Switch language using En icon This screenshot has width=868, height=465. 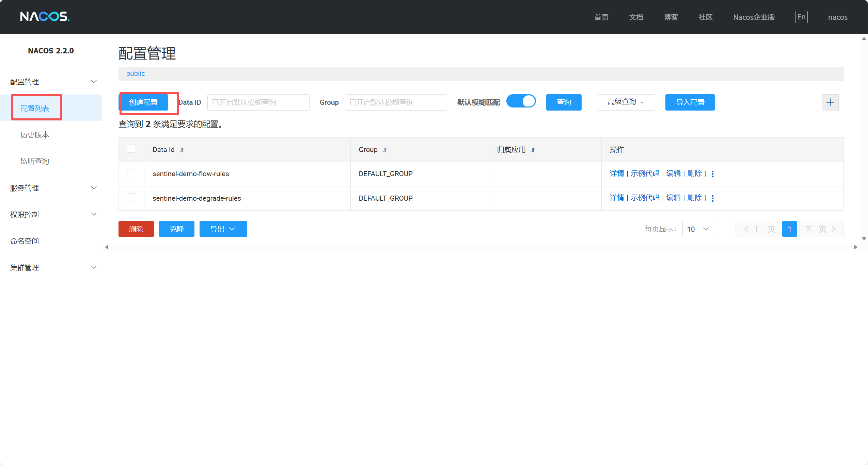(801, 17)
